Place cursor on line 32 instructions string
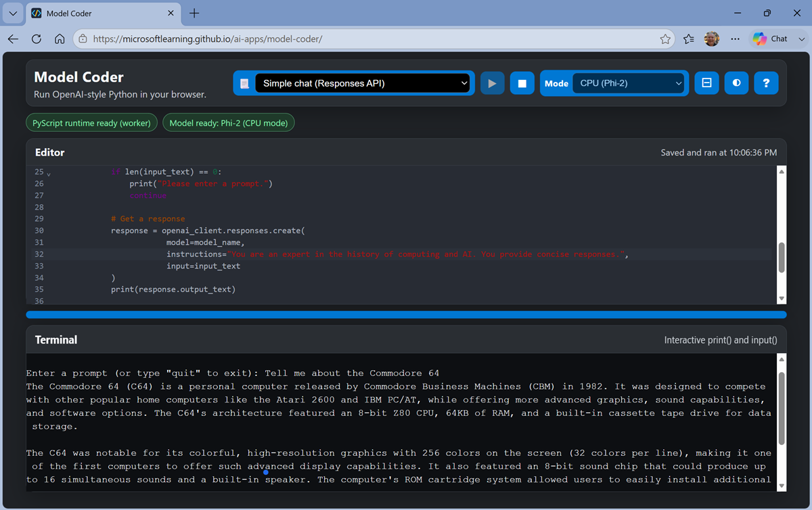The height and width of the screenshot is (510, 812). 426,254
